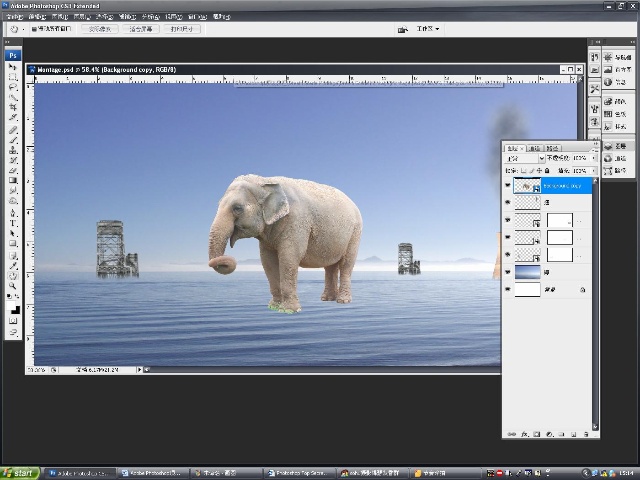Screen dimensions: 640x480
Task: Reset default foreground and background colors
Action: (x=9, y=296)
